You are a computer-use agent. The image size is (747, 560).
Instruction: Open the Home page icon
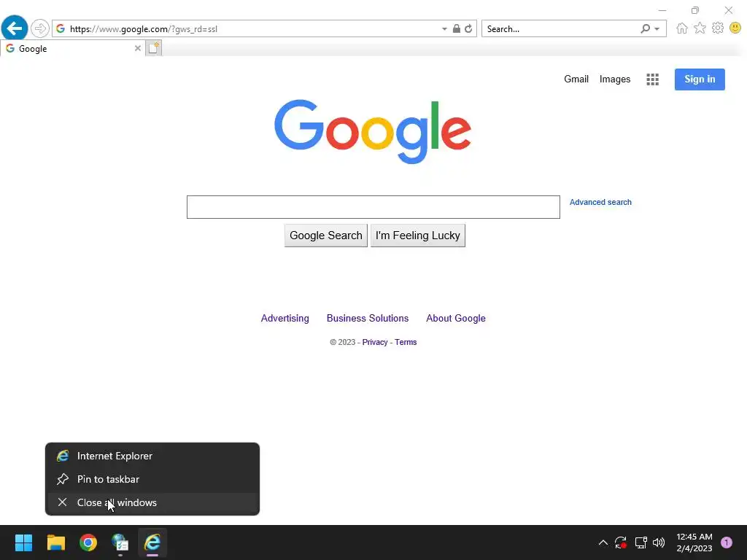click(x=682, y=28)
